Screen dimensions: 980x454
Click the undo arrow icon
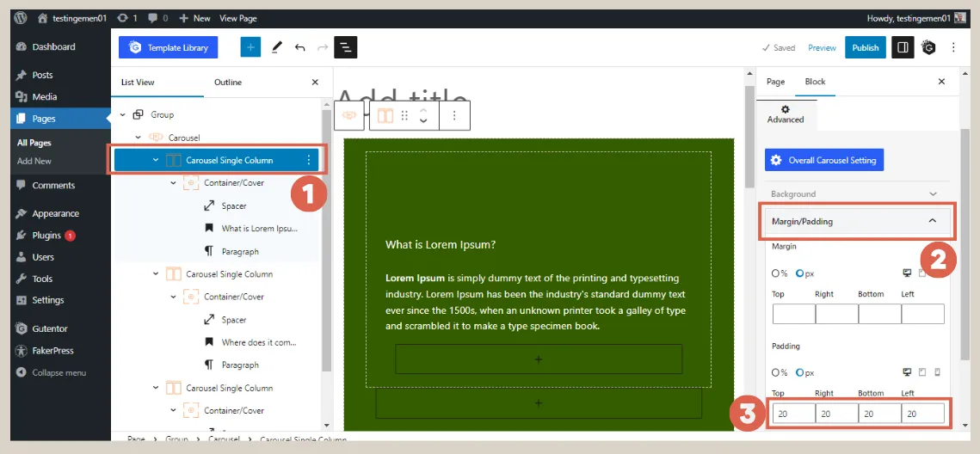[299, 47]
